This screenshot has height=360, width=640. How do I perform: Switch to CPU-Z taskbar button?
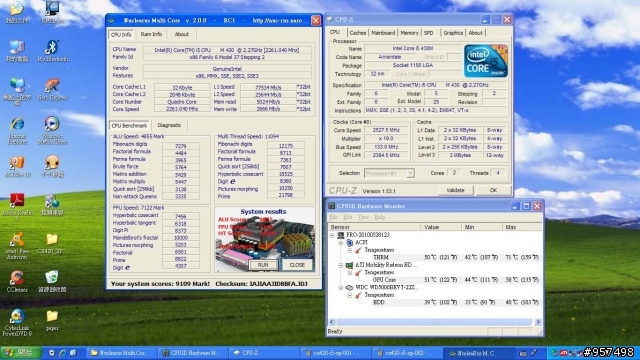(x=265, y=353)
